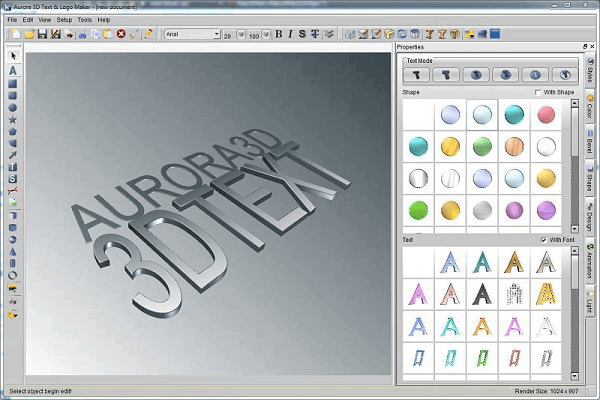Viewport: 600px width, 400px height.
Task: Click the circular arrows rotate toolbar icon
Action: pos(402,34)
